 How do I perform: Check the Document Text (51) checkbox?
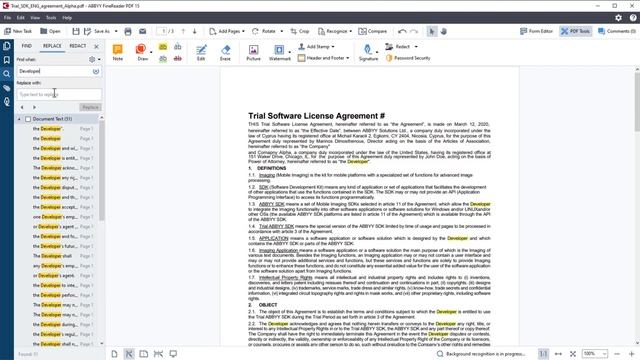pyautogui.click(x=28, y=119)
